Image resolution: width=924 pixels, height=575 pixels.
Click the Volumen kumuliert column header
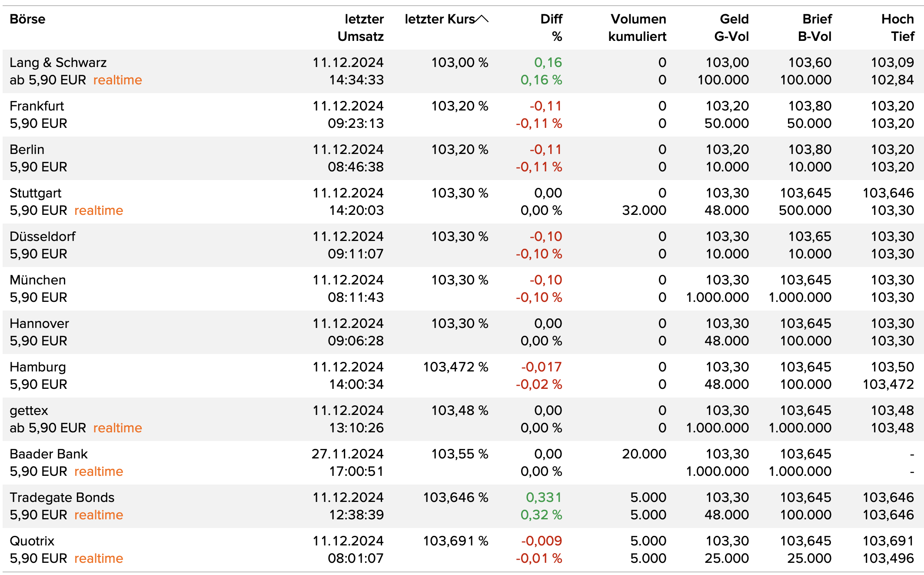pyautogui.click(x=637, y=27)
